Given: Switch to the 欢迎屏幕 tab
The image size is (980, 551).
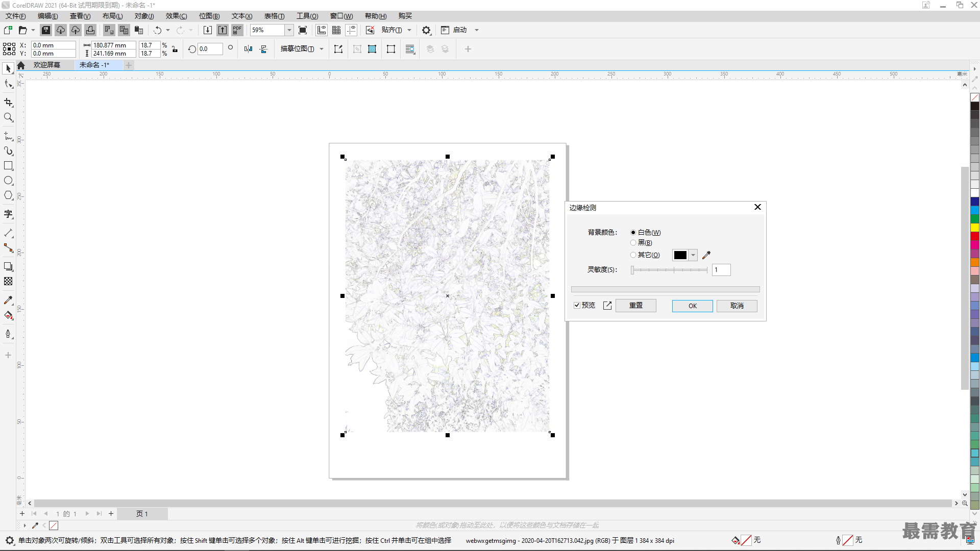Looking at the screenshot, I should coord(47,65).
